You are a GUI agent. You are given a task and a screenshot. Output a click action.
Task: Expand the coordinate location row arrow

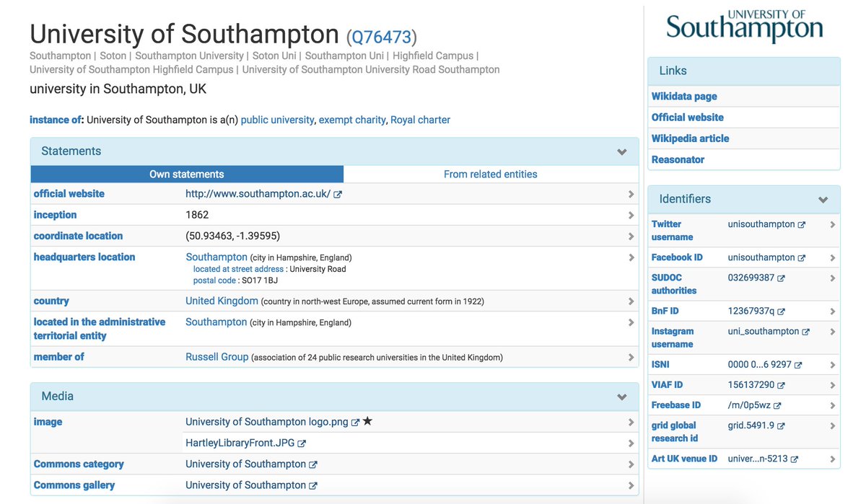tap(631, 236)
